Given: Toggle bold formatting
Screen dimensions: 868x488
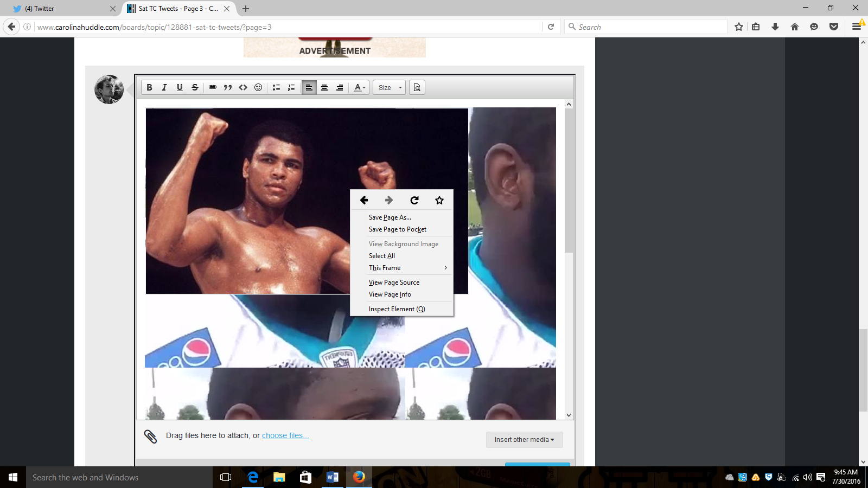Looking at the screenshot, I should click(149, 87).
